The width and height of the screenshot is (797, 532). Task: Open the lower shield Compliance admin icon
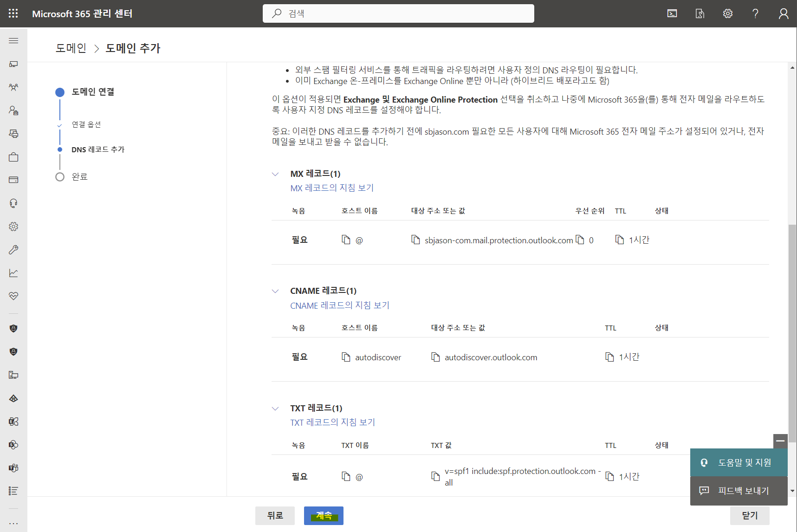[x=13, y=352]
